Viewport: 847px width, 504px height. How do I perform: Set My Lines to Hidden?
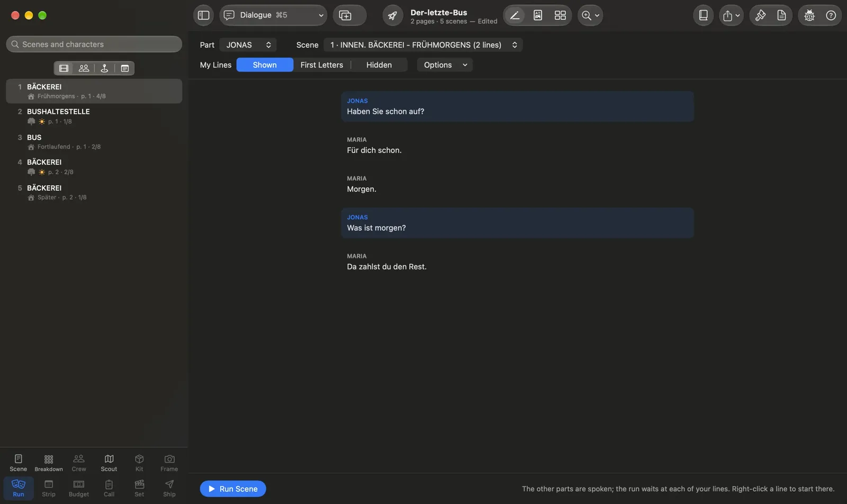[379, 65]
